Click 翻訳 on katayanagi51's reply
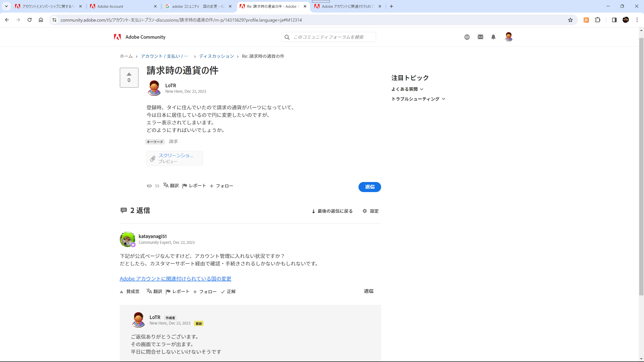The height and width of the screenshot is (362, 644). (154, 291)
